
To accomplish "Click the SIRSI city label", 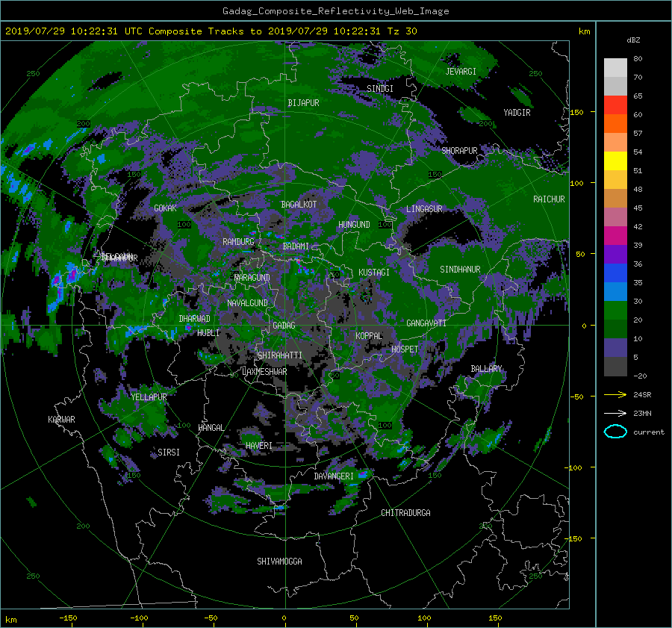I will [x=169, y=453].
